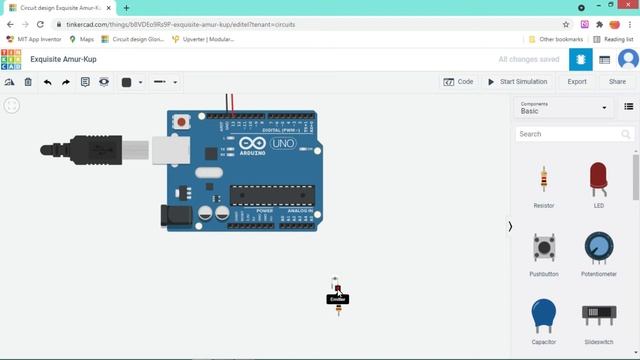The height and width of the screenshot is (360, 640).
Task: Open the wire type dropdown arrow
Action: [175, 82]
